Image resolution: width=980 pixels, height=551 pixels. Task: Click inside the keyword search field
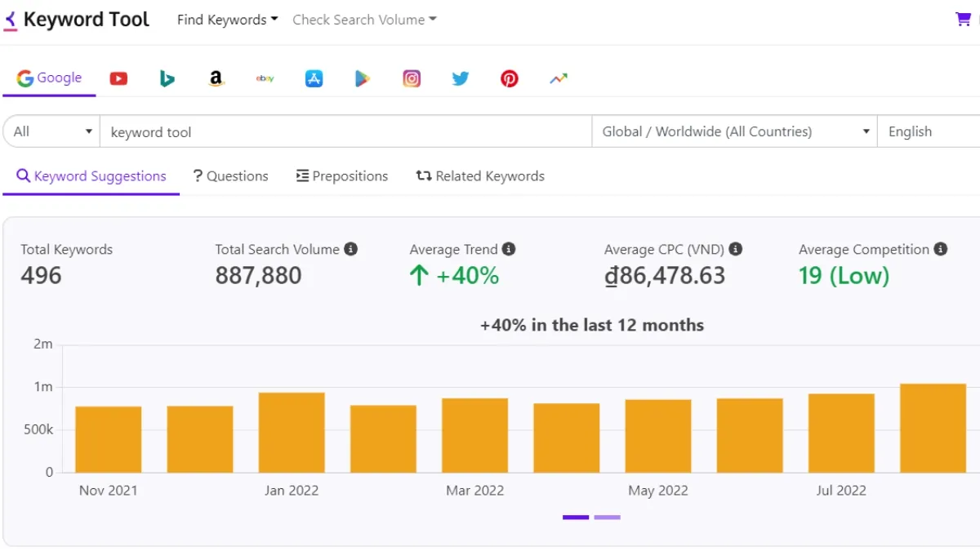tap(343, 131)
